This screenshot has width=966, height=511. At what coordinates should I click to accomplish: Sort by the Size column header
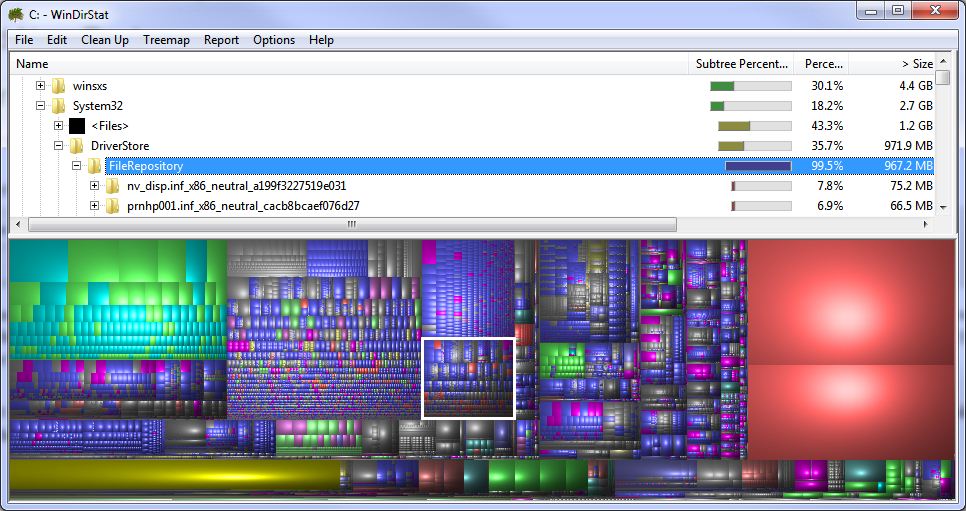coord(891,63)
